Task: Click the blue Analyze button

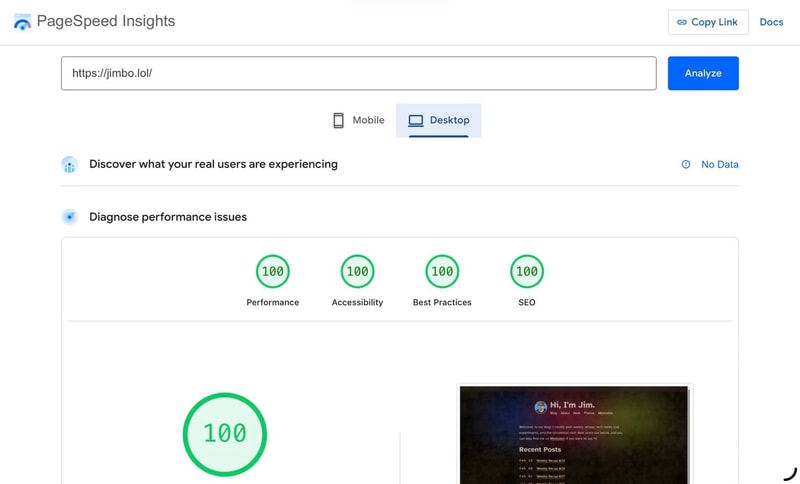Action: pyautogui.click(x=703, y=73)
